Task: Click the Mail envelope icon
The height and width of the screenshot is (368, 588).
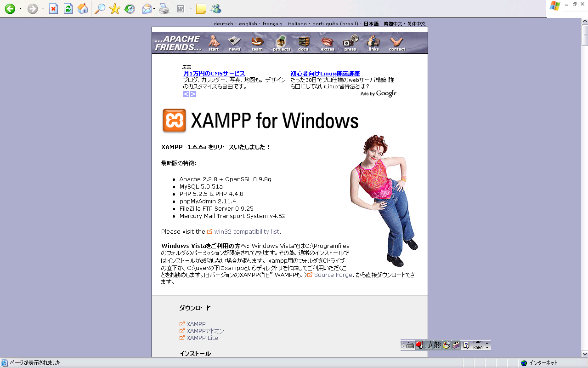Action: 147,9
